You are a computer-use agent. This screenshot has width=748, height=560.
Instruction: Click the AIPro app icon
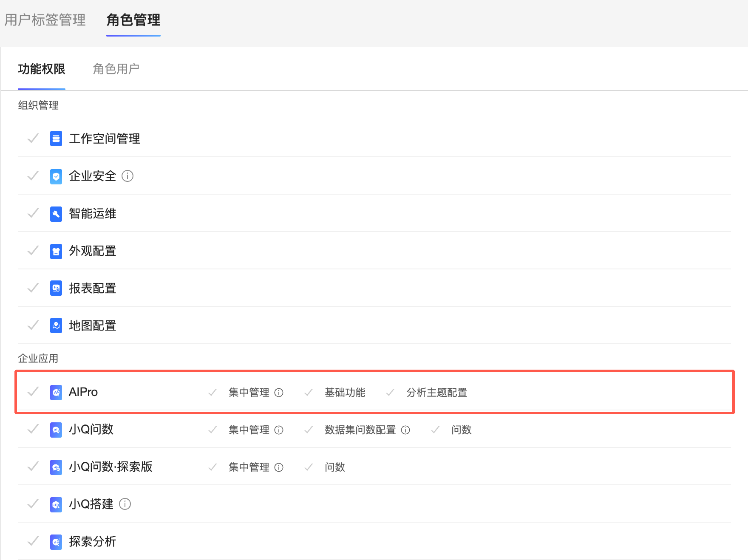click(56, 392)
